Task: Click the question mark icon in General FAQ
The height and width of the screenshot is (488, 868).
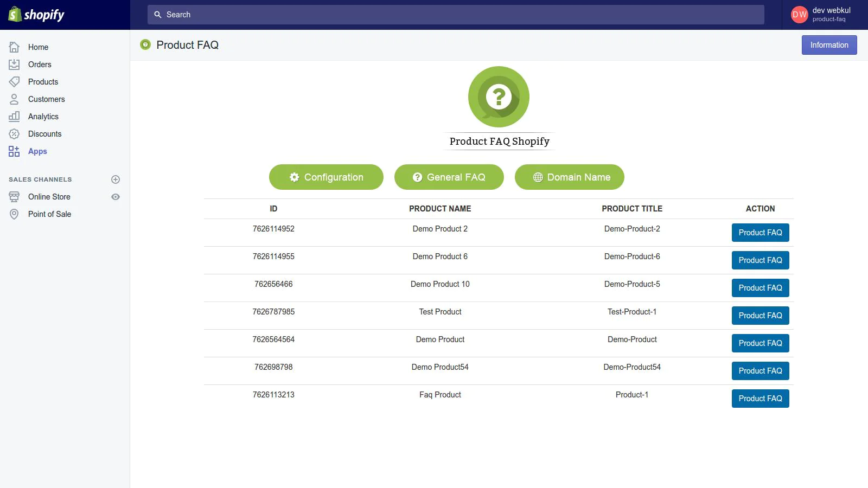Action: point(417,177)
